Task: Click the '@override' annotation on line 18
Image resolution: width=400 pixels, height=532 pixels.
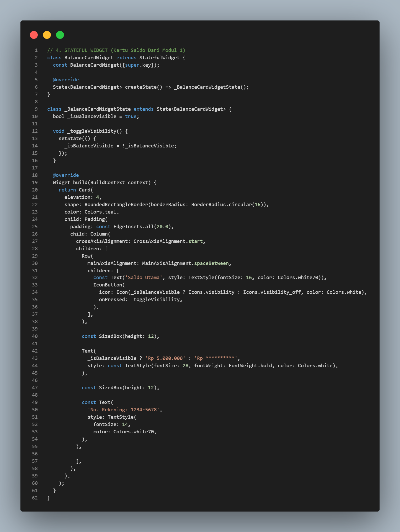Action: pyautogui.click(x=66, y=175)
